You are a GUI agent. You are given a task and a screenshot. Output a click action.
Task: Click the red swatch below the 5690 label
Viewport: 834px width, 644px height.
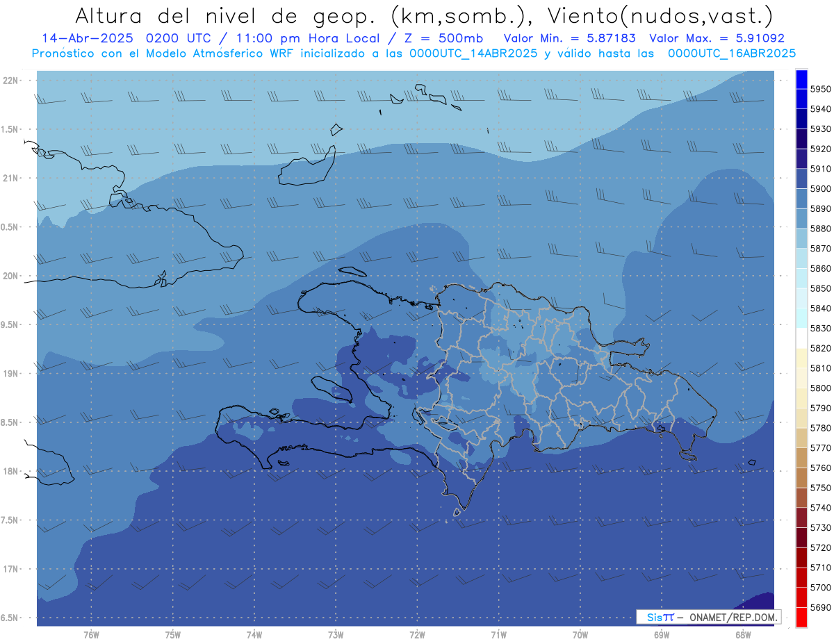801,618
